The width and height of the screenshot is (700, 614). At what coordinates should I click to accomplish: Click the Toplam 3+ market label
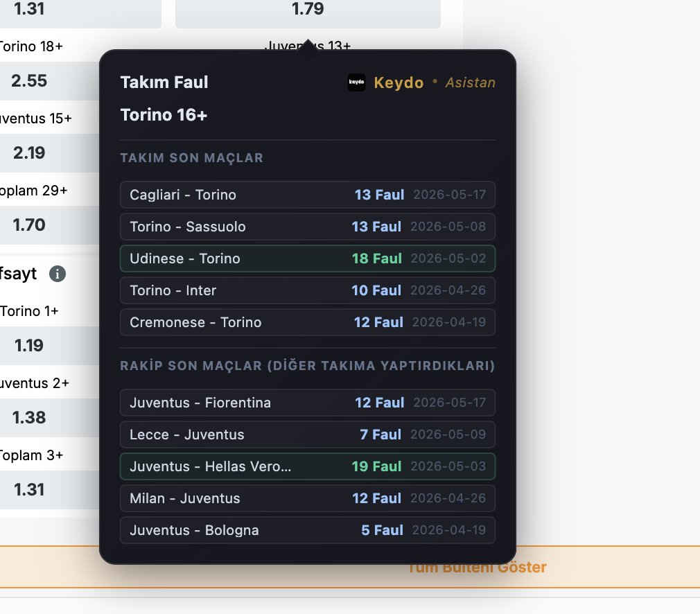(31, 455)
